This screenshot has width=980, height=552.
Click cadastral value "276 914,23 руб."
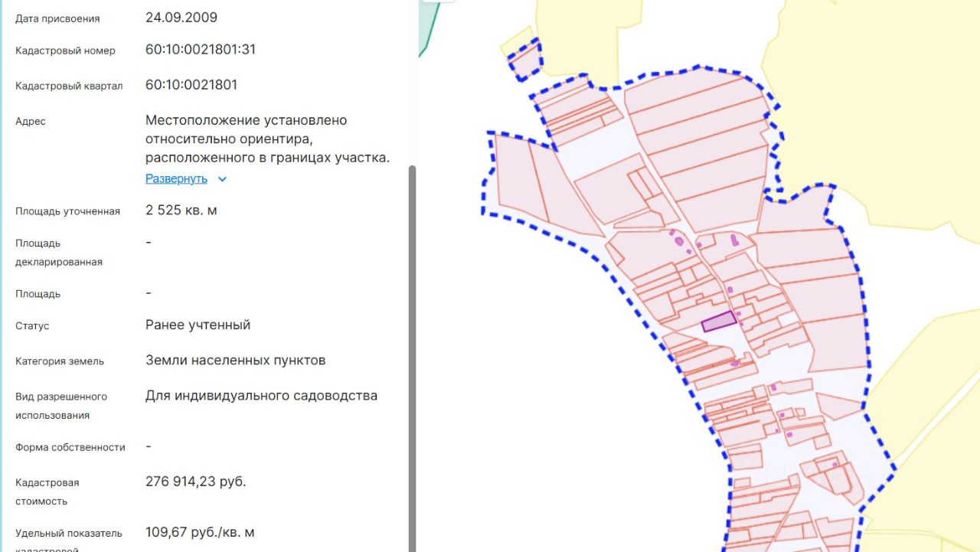pyautogui.click(x=196, y=481)
